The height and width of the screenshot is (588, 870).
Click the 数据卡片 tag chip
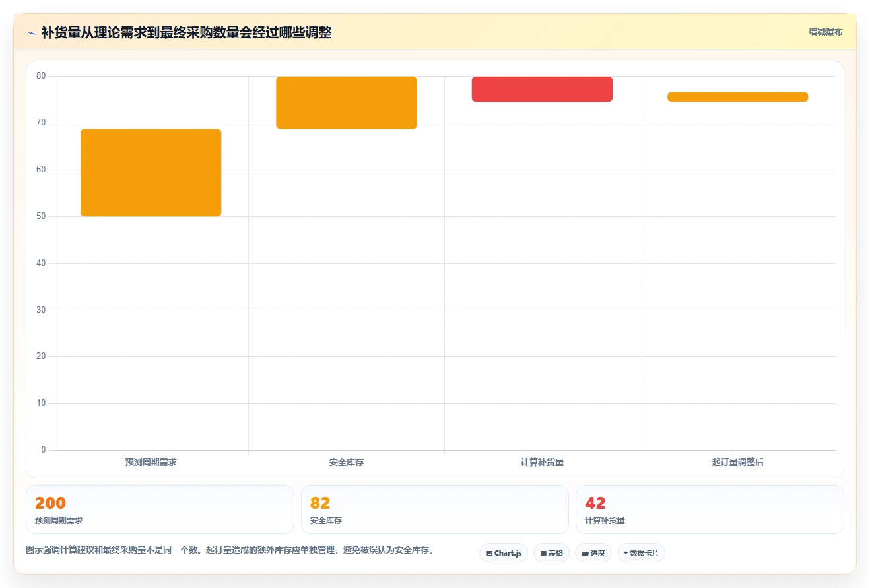(641, 553)
